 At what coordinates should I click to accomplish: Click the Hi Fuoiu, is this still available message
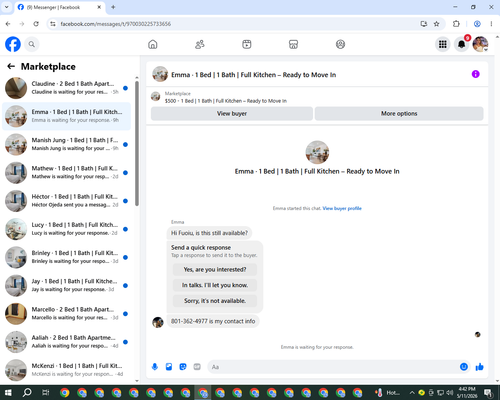[x=209, y=233]
